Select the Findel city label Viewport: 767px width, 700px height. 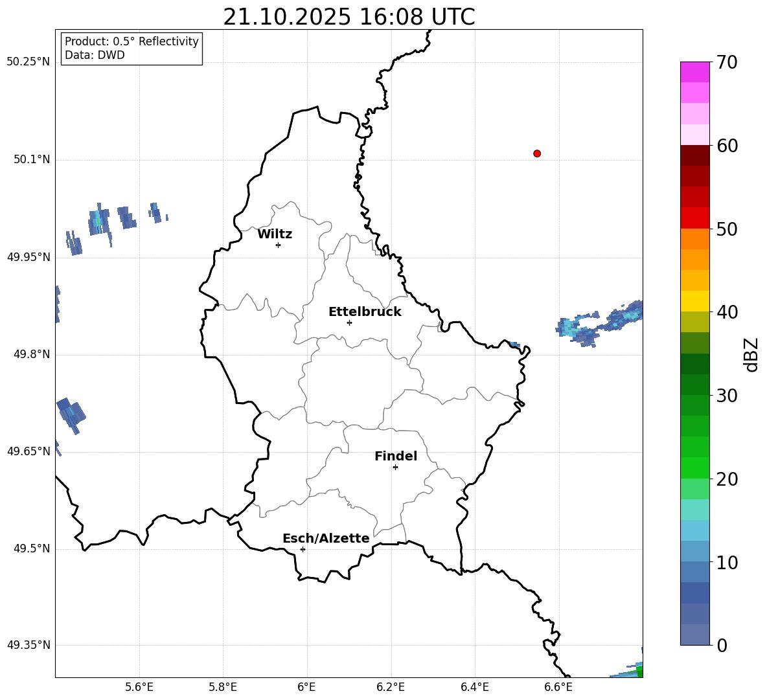click(x=396, y=456)
